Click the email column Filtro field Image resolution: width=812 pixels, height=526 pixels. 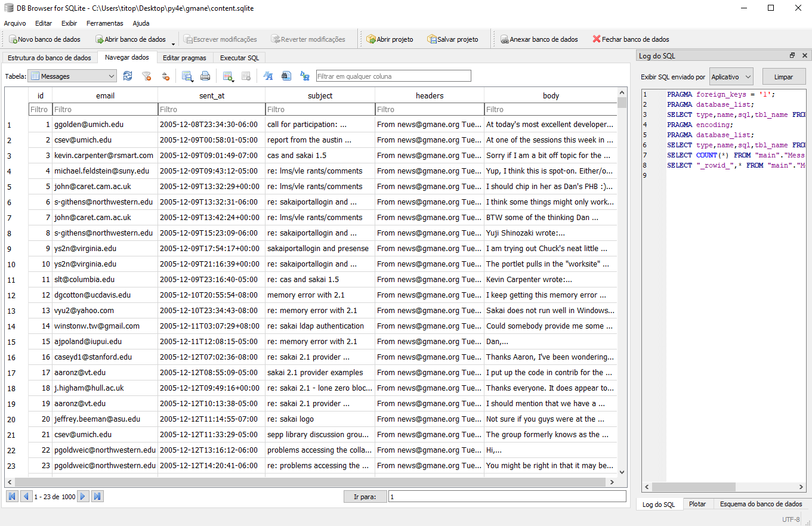[104, 109]
